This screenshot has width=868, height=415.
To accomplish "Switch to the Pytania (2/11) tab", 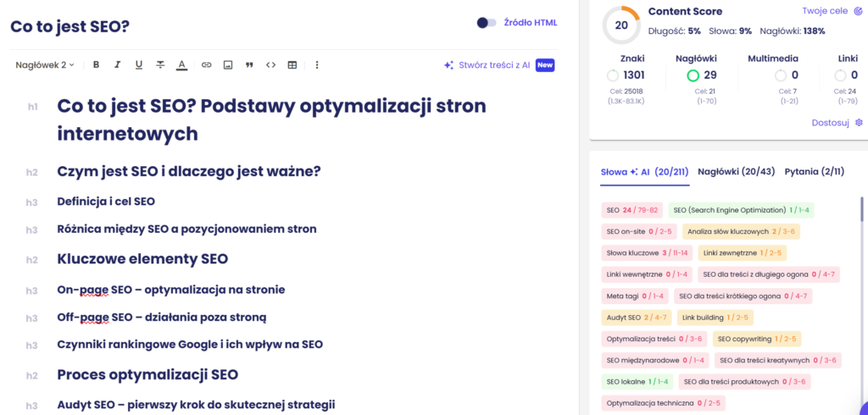I will click(x=814, y=171).
